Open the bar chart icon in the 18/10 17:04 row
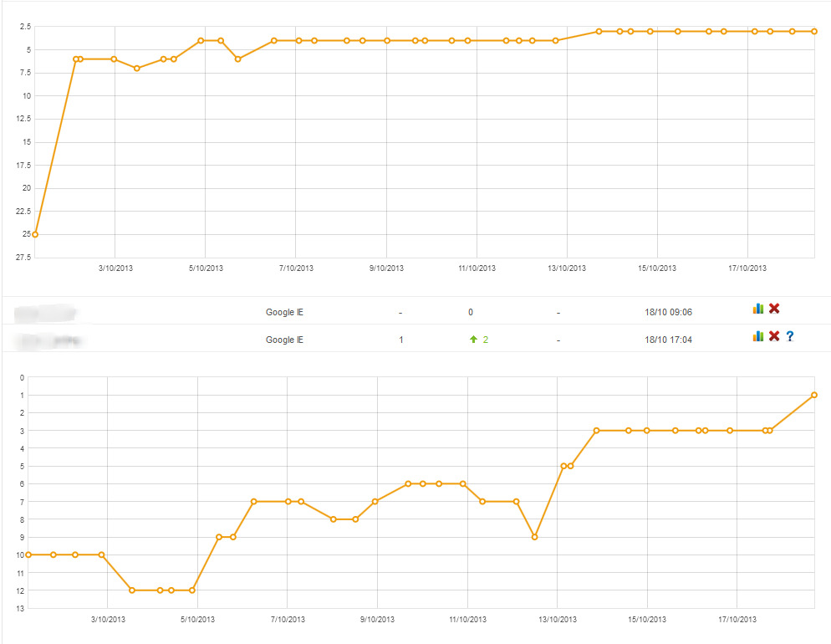This screenshot has height=644, width=831. [x=758, y=336]
